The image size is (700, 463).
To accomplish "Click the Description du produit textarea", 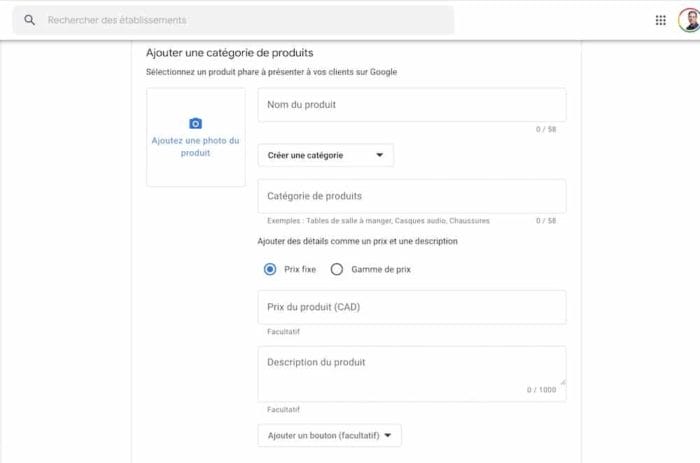I will tap(412, 374).
